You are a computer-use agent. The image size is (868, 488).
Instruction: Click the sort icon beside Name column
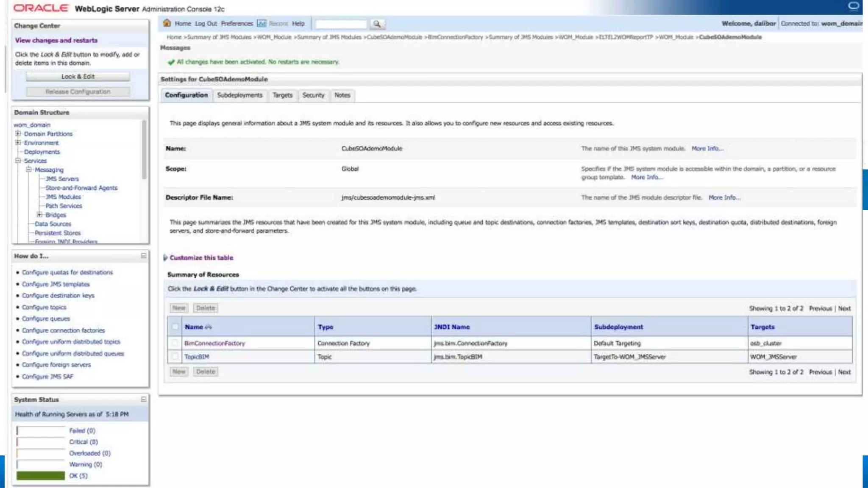click(208, 327)
